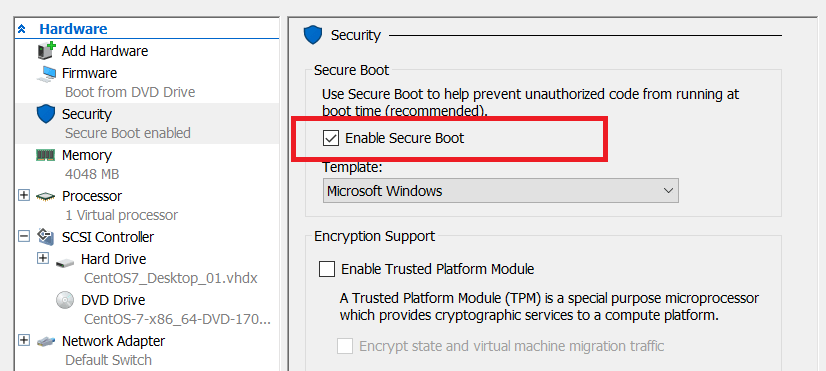Collapse the Hardware section chevron
The height and width of the screenshot is (371, 826).
22,29
